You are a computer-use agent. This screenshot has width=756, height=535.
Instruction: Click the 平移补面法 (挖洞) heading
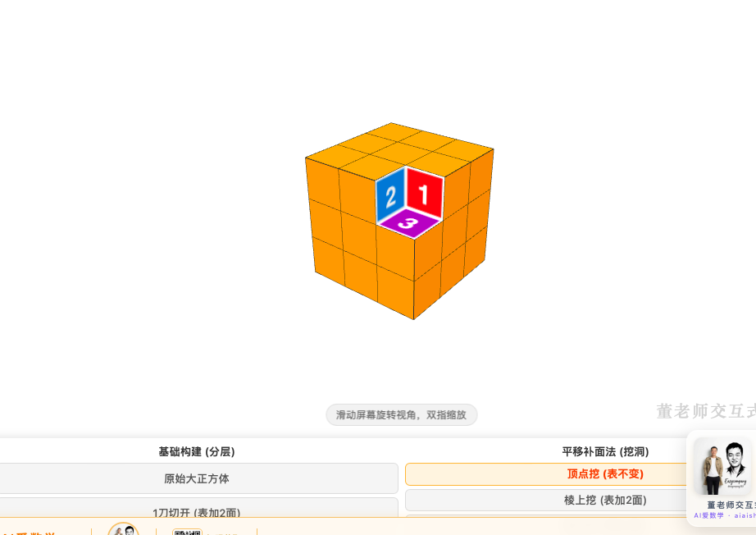(605, 451)
